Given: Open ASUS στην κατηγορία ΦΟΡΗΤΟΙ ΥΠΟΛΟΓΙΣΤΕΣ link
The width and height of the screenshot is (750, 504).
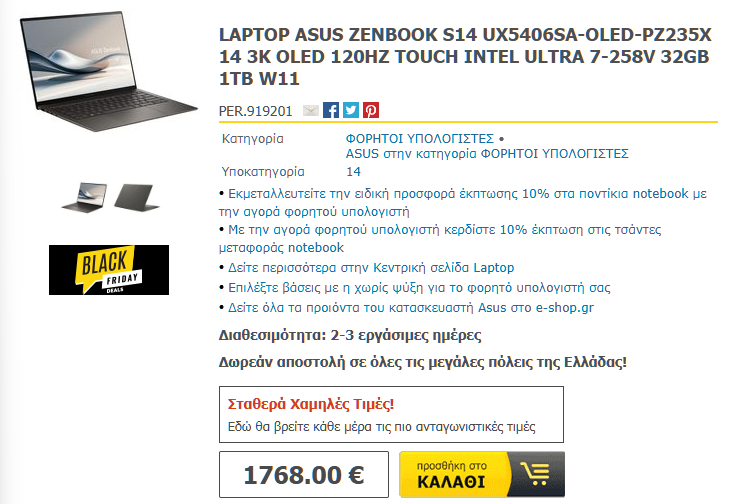Looking at the screenshot, I should (487, 154).
